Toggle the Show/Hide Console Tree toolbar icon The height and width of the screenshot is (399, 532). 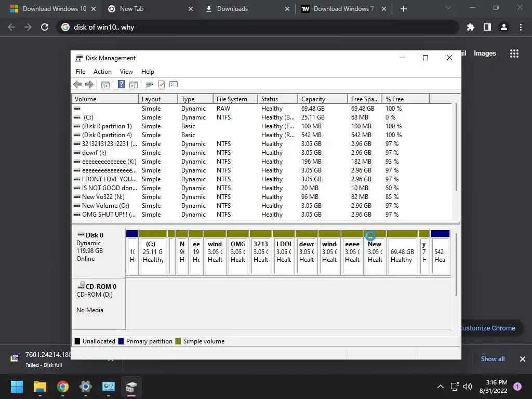pyautogui.click(x=105, y=85)
